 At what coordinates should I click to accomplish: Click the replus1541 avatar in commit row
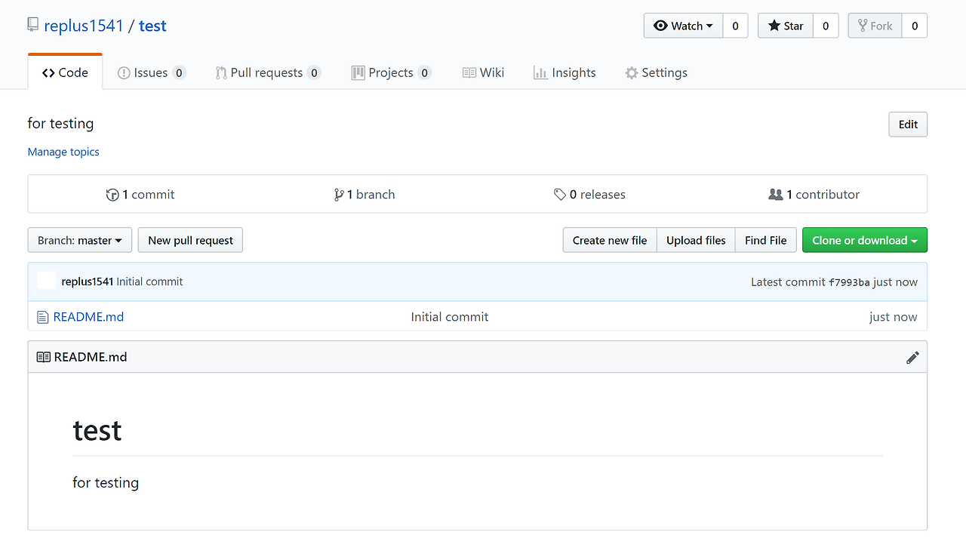(x=47, y=281)
